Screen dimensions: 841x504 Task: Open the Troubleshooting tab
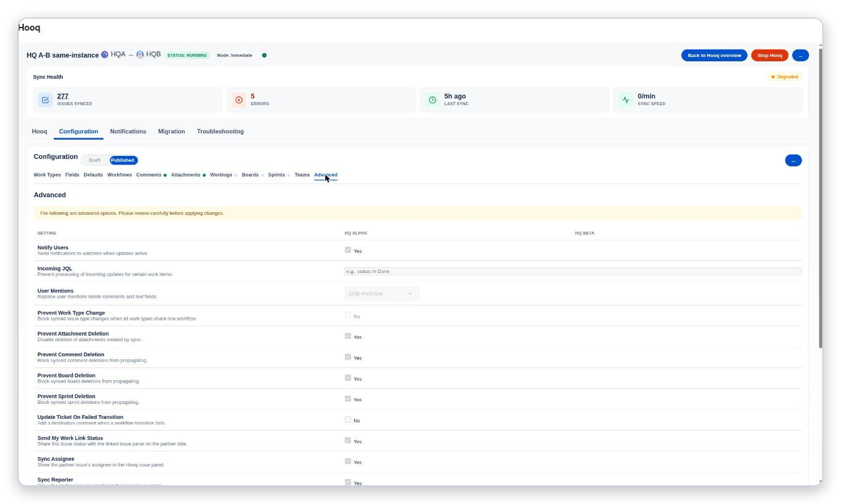(x=220, y=131)
